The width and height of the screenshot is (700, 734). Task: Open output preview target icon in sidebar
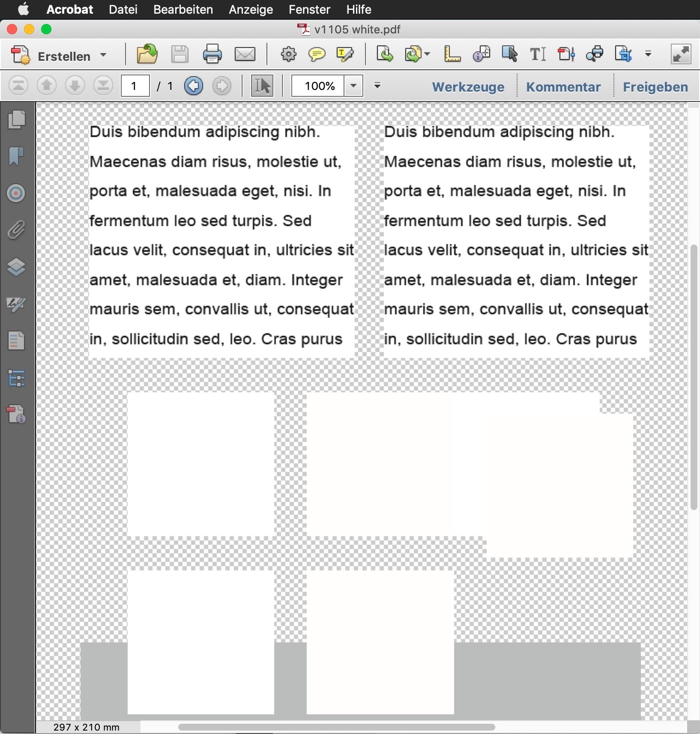click(16, 193)
